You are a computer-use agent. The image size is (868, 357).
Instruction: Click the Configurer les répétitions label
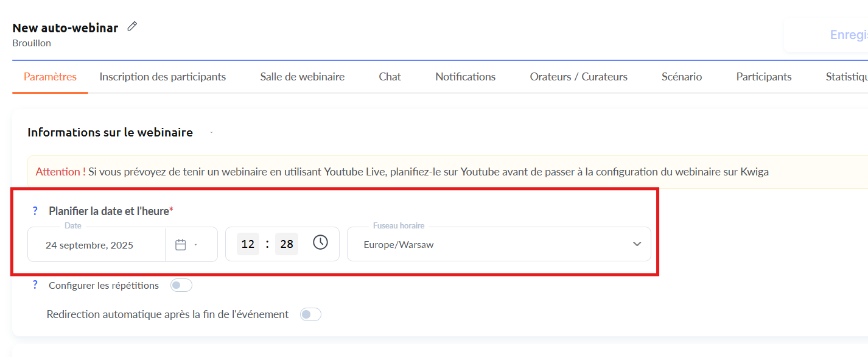103,285
